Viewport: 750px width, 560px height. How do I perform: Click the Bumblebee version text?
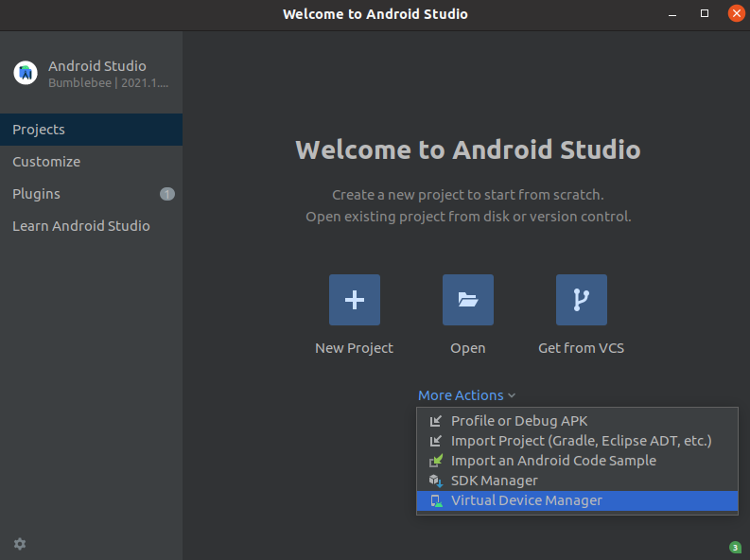[108, 82]
